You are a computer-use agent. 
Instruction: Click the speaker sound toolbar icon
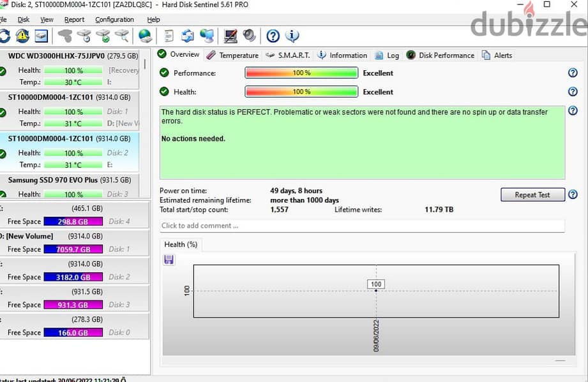click(x=250, y=36)
